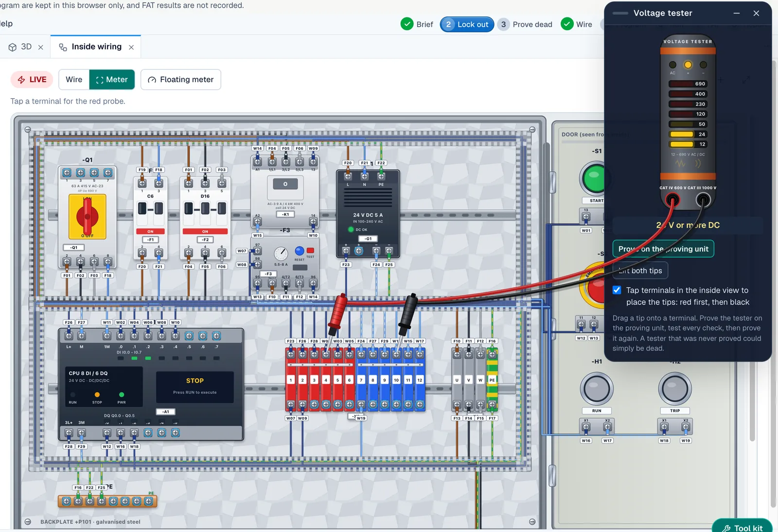Image resolution: width=778 pixels, height=532 pixels.
Task: Click the current setting dial on -F3
Action: click(x=281, y=253)
